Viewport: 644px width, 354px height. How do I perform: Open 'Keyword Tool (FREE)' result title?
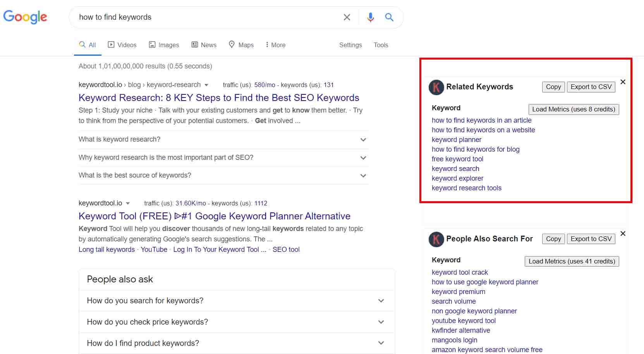click(x=215, y=216)
